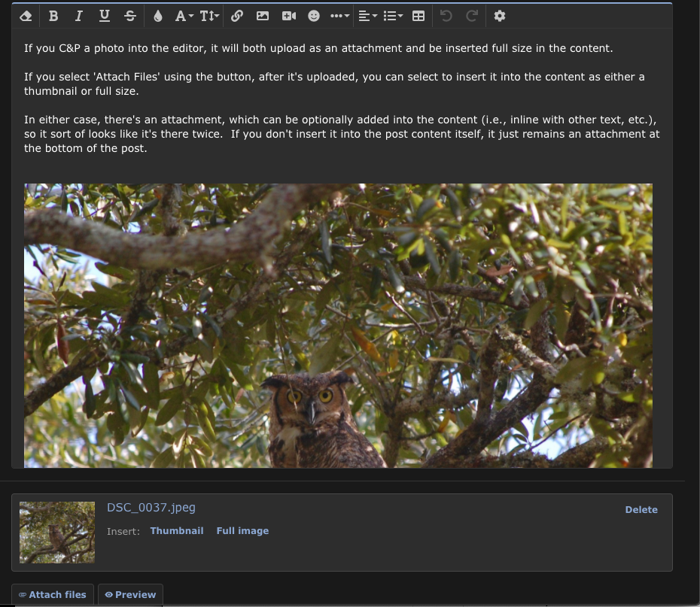Click the Preview button
Image resolution: width=700 pixels, height=607 pixels.
(x=130, y=594)
